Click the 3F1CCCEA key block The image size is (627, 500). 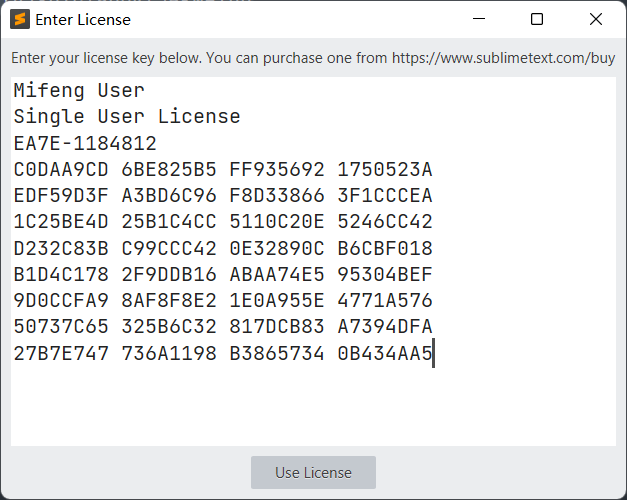point(385,195)
